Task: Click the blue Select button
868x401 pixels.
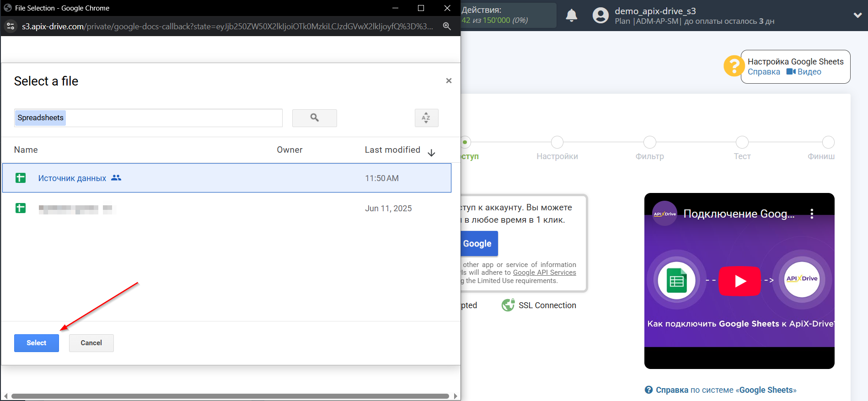Action: pyautogui.click(x=37, y=343)
